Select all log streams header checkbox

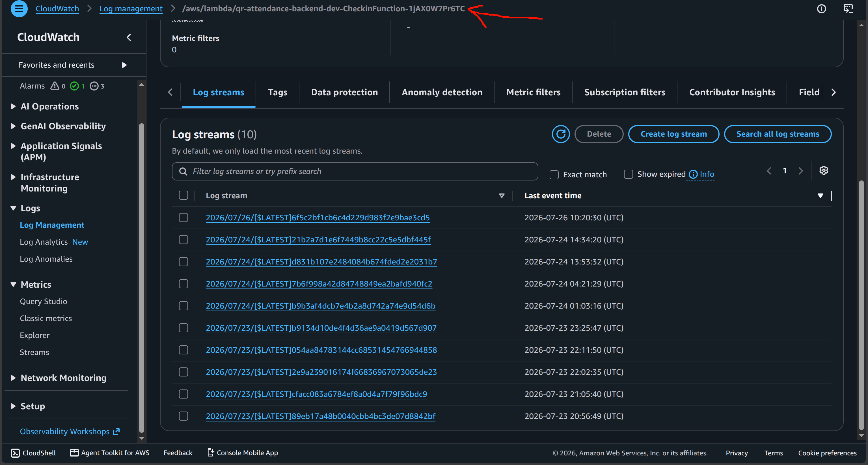183,195
